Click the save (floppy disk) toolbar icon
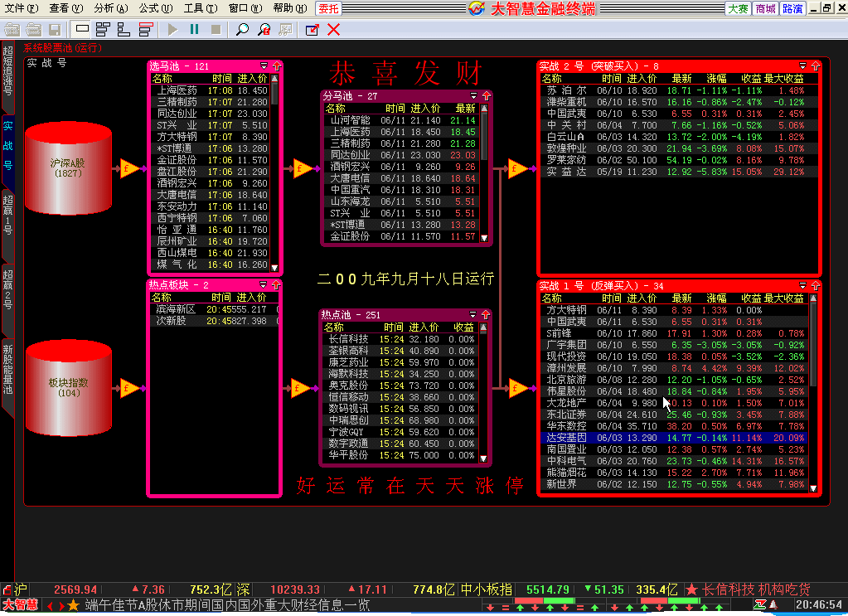The image size is (848, 616). (55, 30)
